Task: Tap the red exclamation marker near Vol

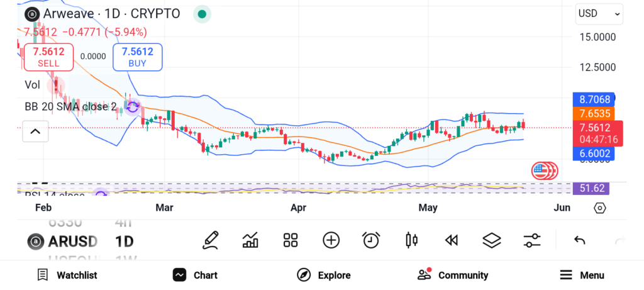Action: click(x=56, y=86)
